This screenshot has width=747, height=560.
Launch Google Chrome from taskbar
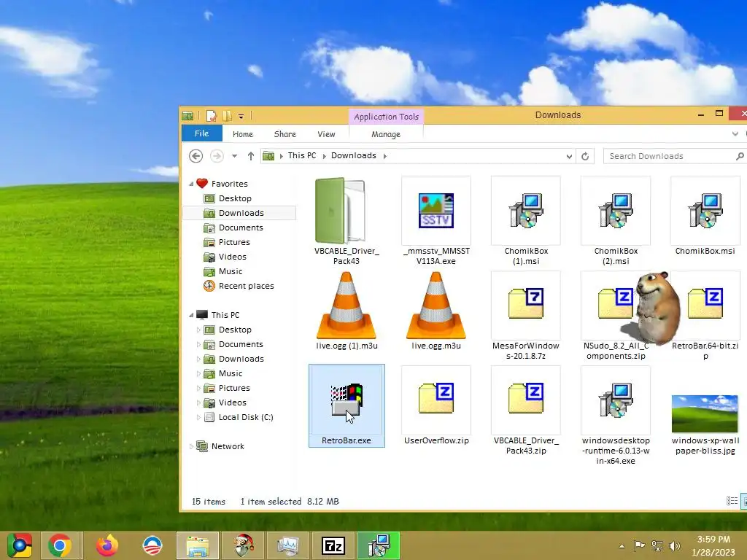(x=60, y=545)
